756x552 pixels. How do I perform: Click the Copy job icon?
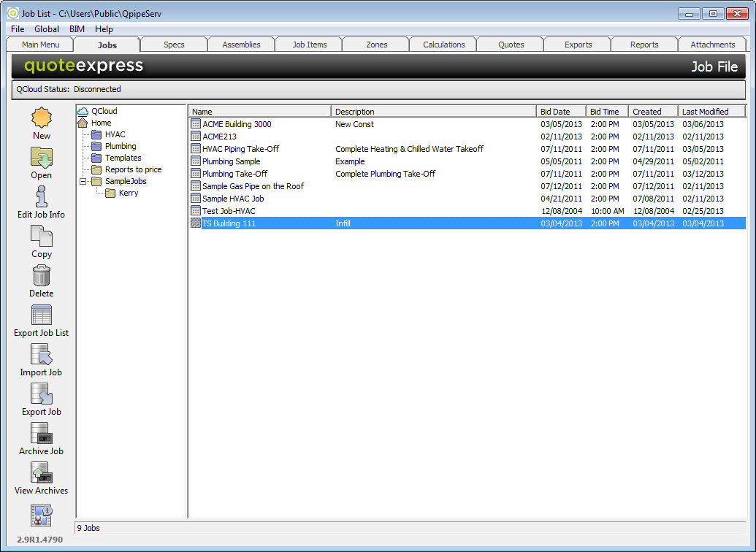coord(42,237)
